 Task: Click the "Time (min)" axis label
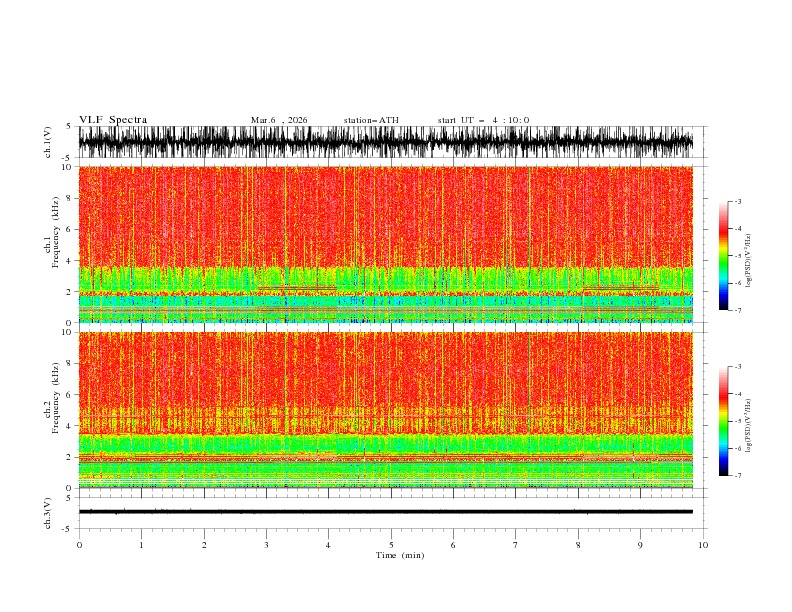[x=400, y=555]
